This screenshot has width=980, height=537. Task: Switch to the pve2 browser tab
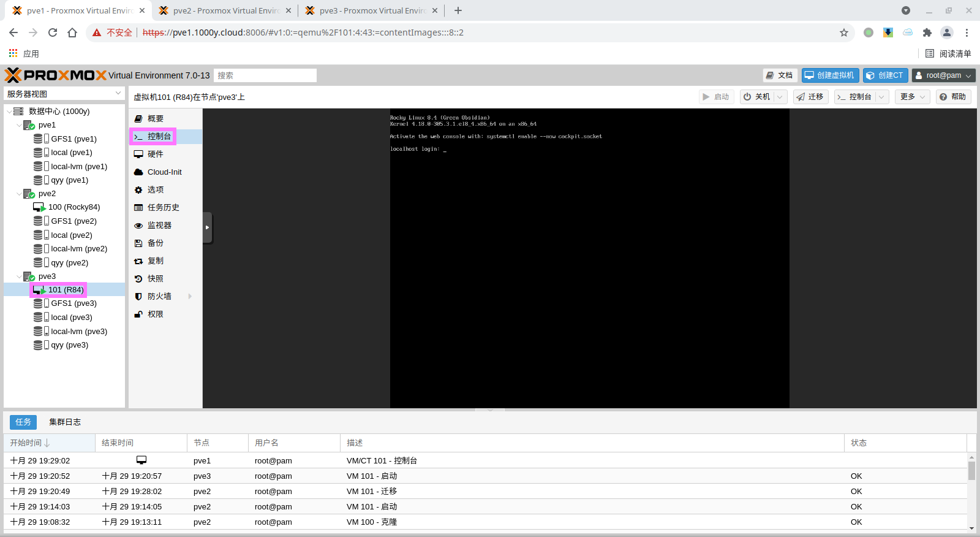pyautogui.click(x=225, y=10)
